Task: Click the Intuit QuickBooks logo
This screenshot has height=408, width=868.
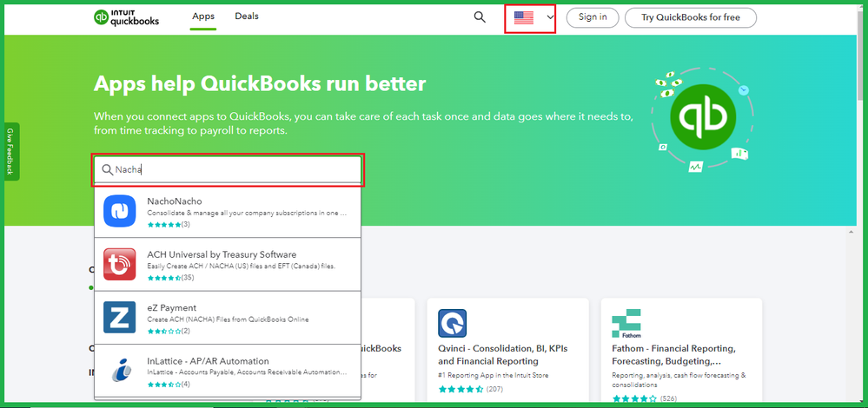Action: pos(126,17)
